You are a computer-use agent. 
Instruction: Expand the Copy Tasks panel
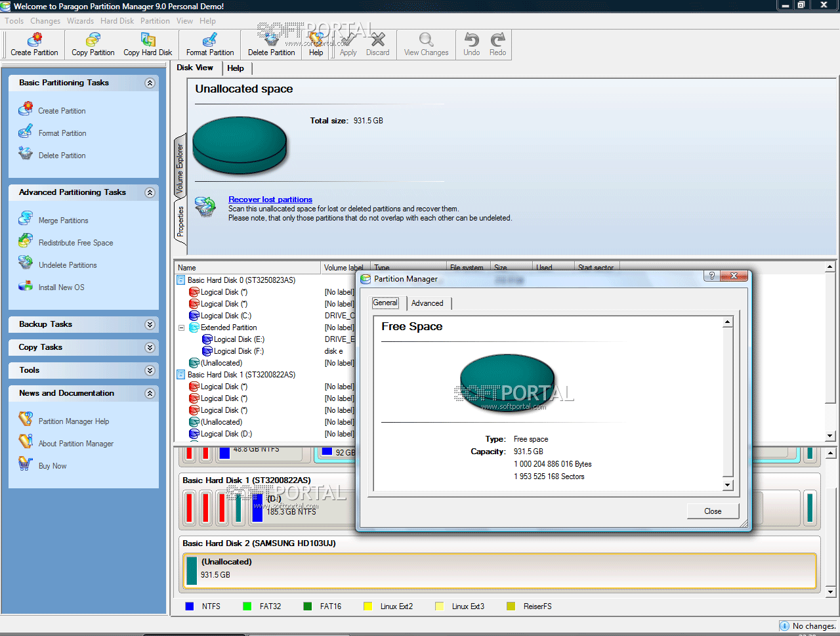pyautogui.click(x=150, y=347)
